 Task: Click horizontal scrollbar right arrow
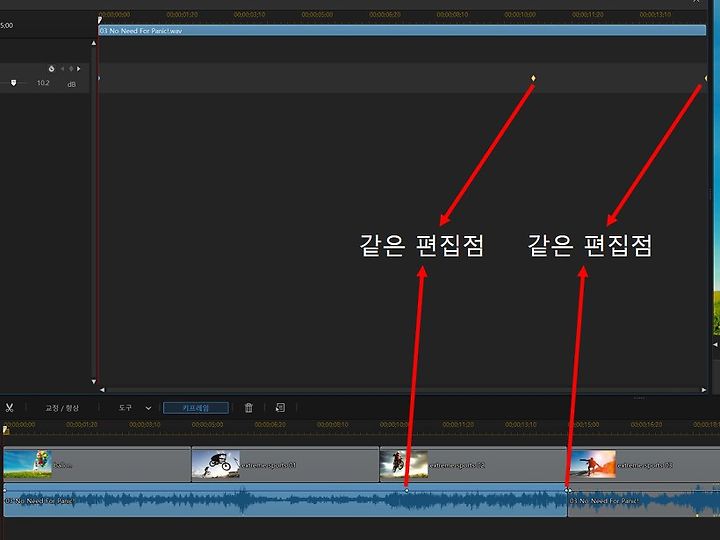(x=704, y=390)
